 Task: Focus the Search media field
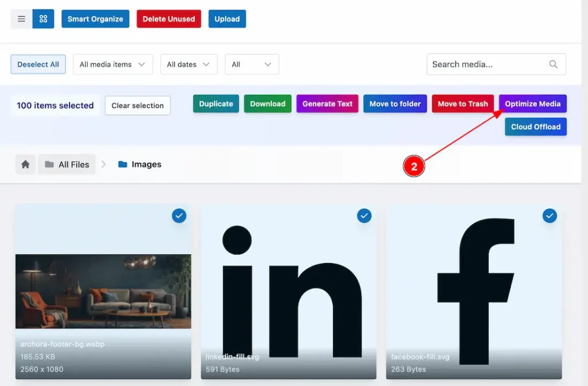click(x=496, y=64)
